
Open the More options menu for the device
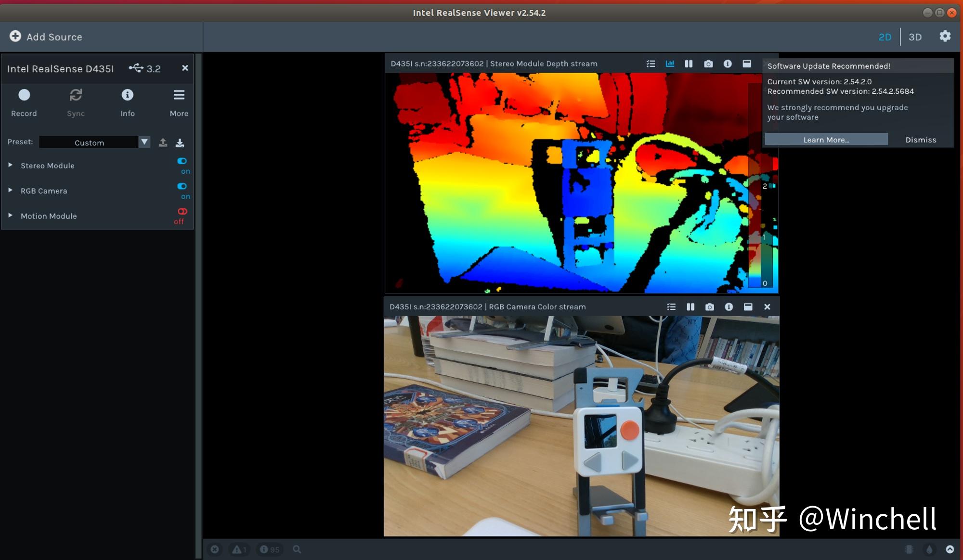[179, 95]
